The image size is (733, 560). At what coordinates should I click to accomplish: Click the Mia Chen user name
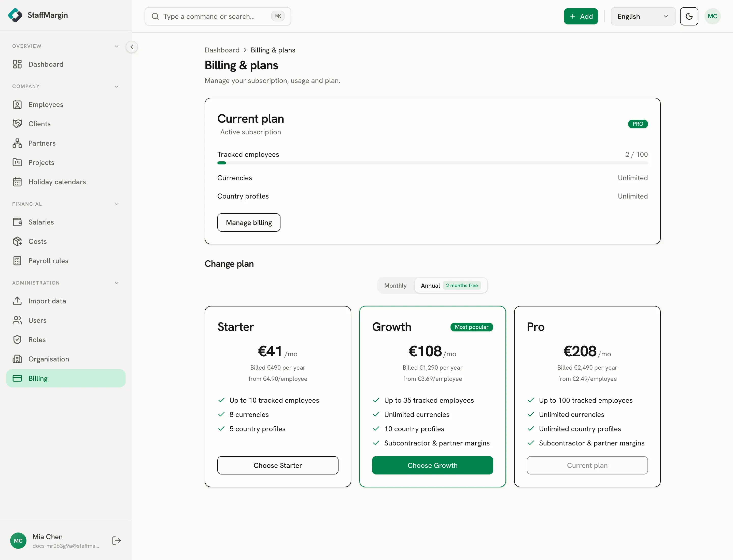48,537
